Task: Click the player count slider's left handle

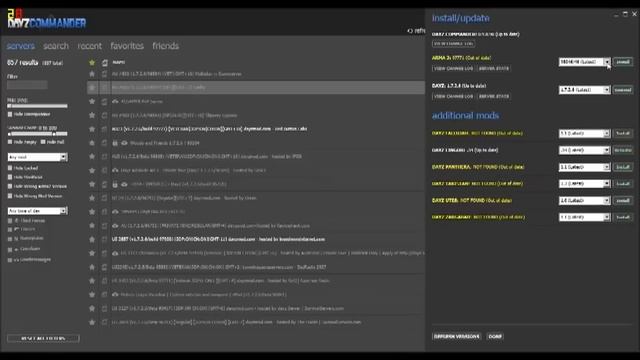Action: pos(10,134)
